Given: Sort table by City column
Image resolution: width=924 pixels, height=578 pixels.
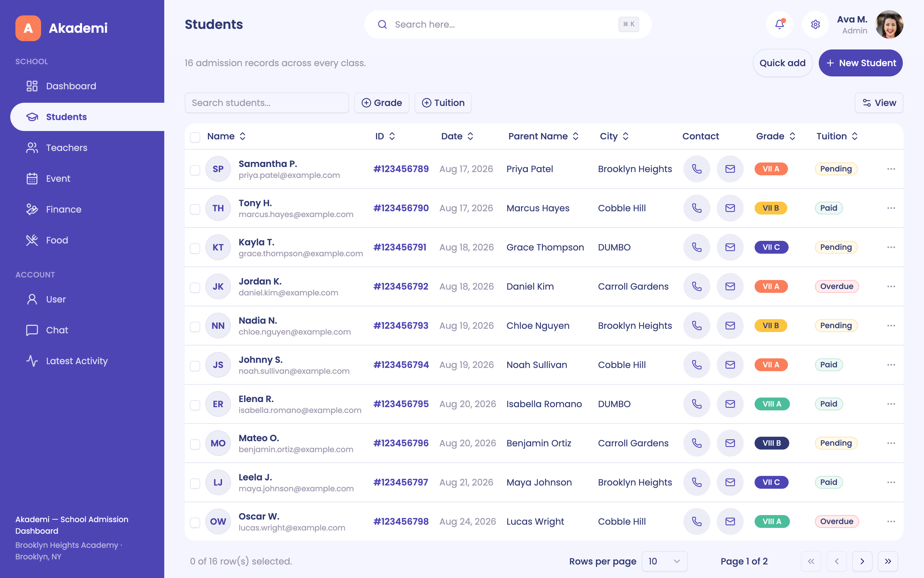Looking at the screenshot, I should point(614,136).
